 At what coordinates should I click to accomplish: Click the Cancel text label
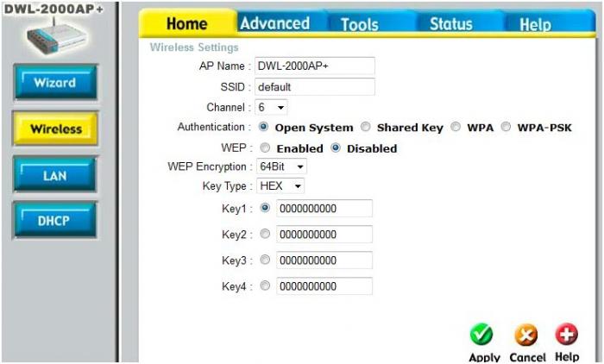click(x=527, y=357)
